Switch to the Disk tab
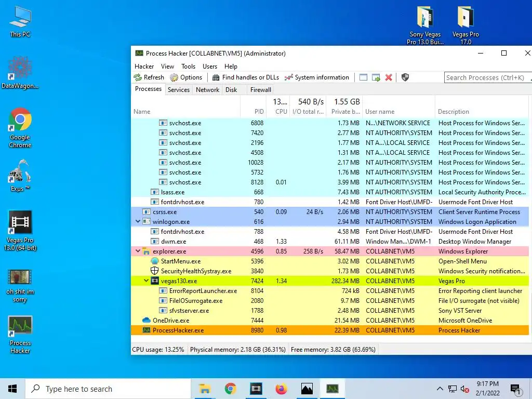The image size is (532, 399). (x=231, y=89)
